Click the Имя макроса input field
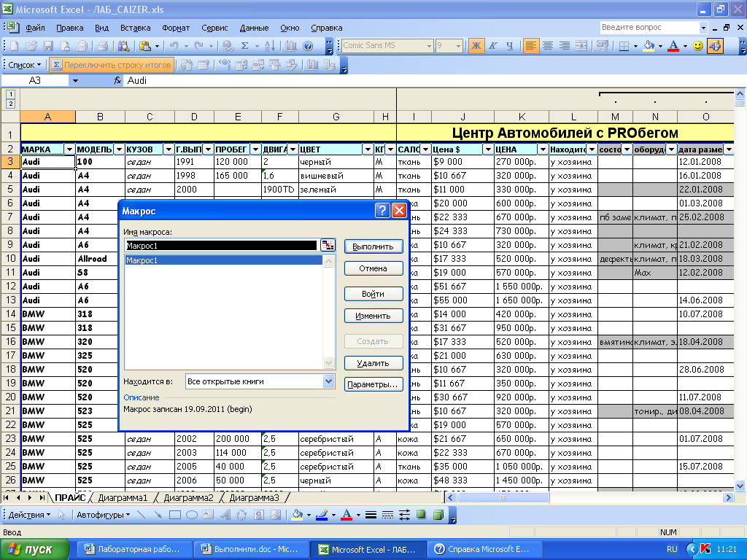This screenshot has width=747, height=560. click(222, 246)
